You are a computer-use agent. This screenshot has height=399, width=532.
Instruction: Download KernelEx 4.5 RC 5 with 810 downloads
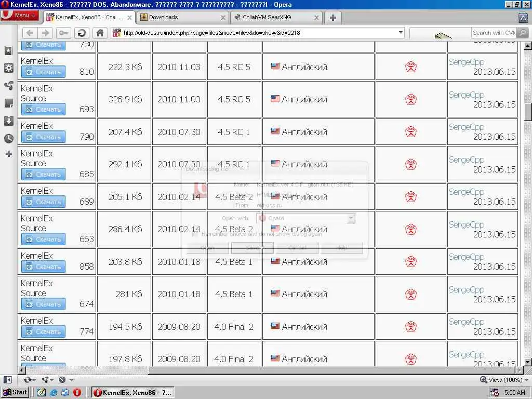point(43,72)
